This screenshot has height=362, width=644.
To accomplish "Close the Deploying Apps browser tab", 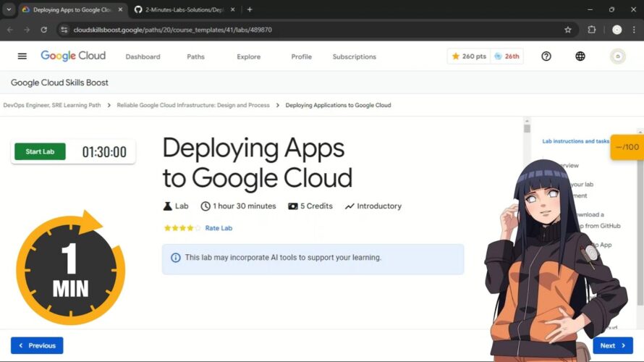I will coord(120,9).
